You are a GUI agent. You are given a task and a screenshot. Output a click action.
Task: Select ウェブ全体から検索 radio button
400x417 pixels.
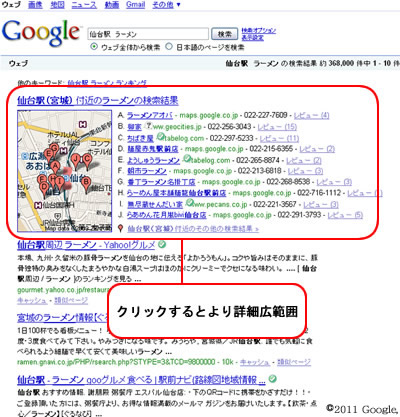94,47
